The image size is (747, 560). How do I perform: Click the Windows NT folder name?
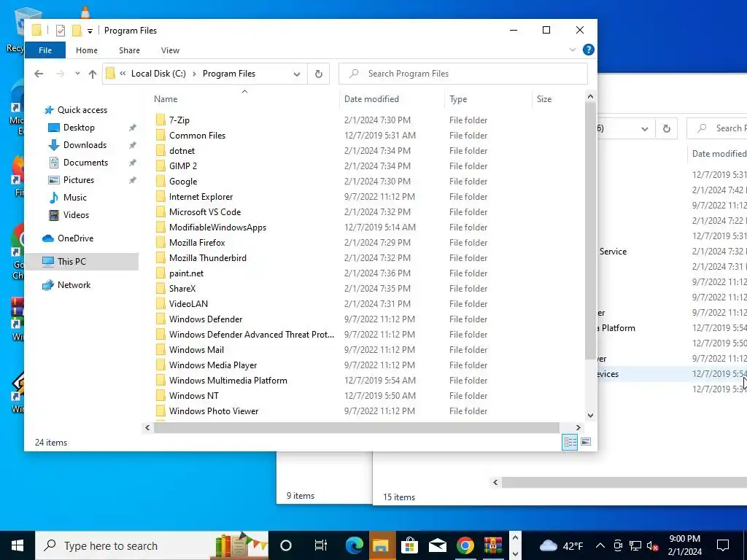point(194,396)
